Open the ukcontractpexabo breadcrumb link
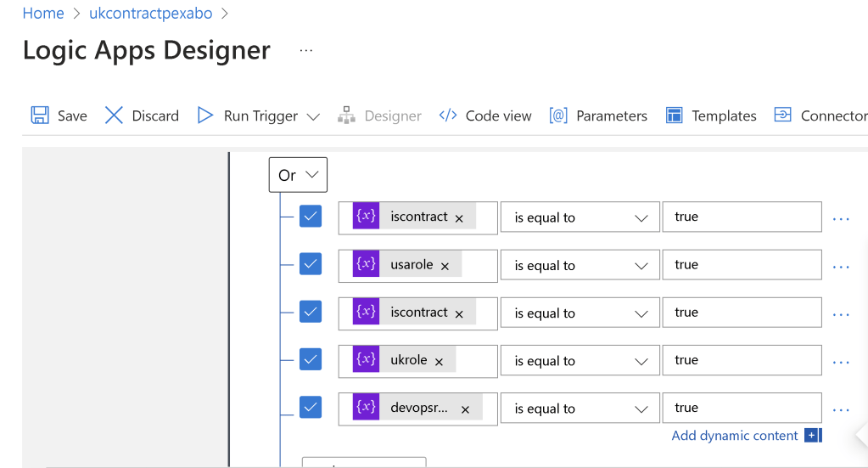Image resolution: width=868 pixels, height=468 pixels. point(150,14)
